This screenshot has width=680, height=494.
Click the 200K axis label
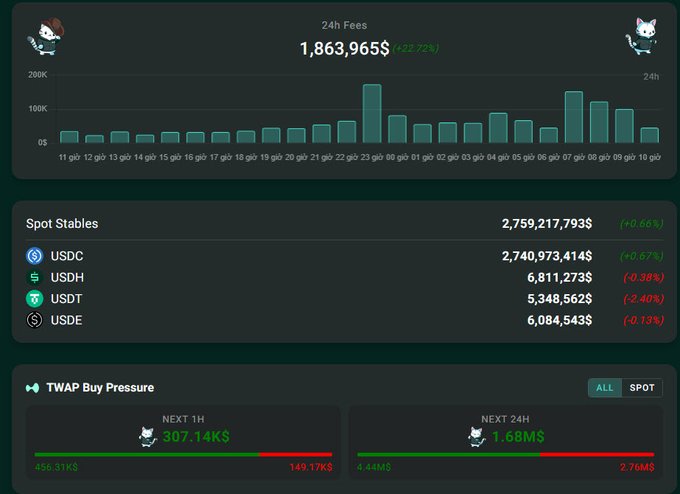[x=38, y=75]
